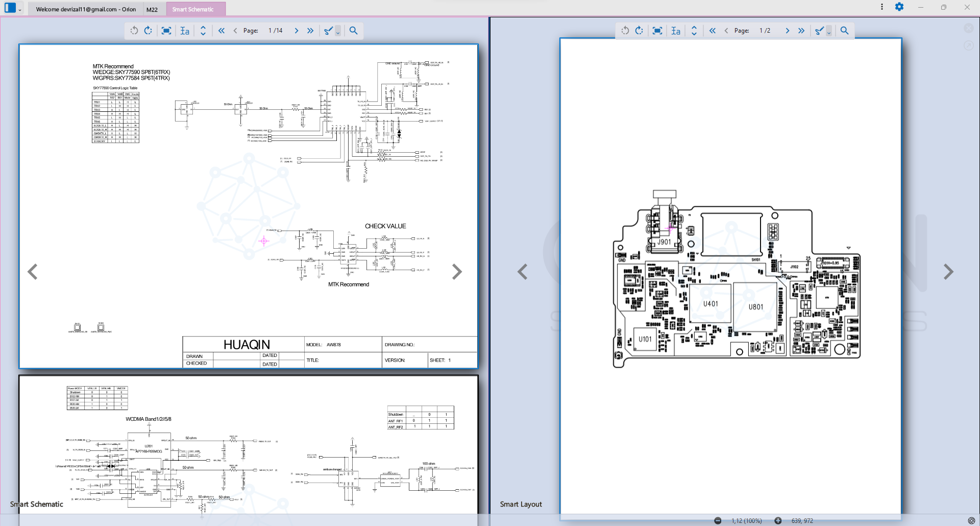This screenshot has width=980, height=526.
Task: Open the three-dot more options menu
Action: click(x=881, y=7)
